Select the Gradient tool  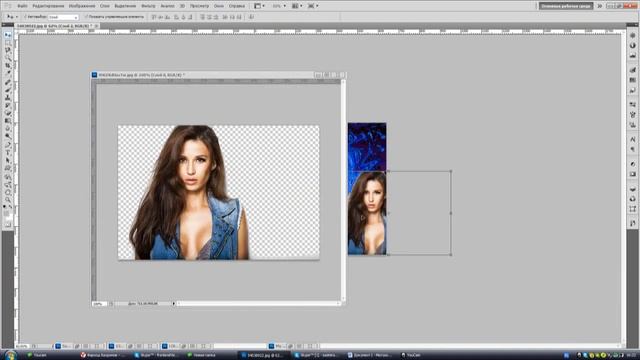[8, 121]
